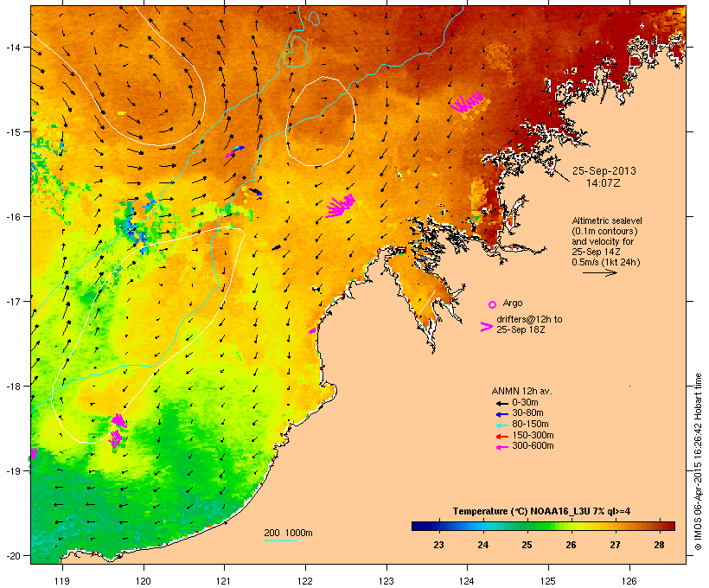The height and width of the screenshot is (588, 709).
Task: Click the magenta drifter fan near 122.4E, 15.9S
Action: point(340,207)
